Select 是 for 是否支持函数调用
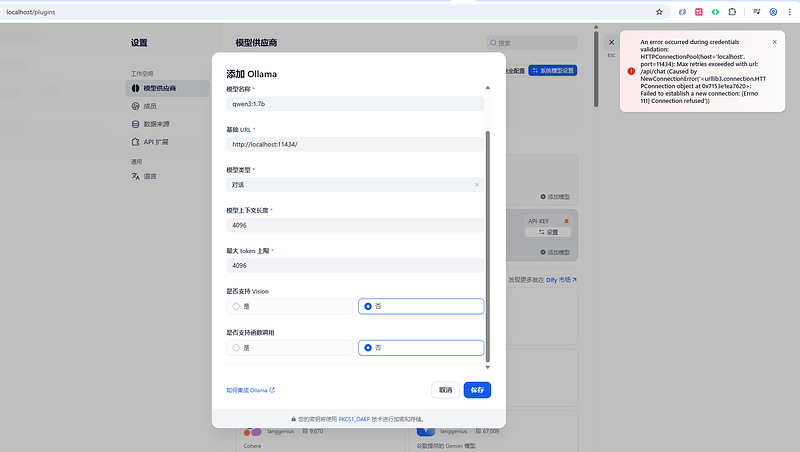Screen dimensions: 800x452 (289, 347)
